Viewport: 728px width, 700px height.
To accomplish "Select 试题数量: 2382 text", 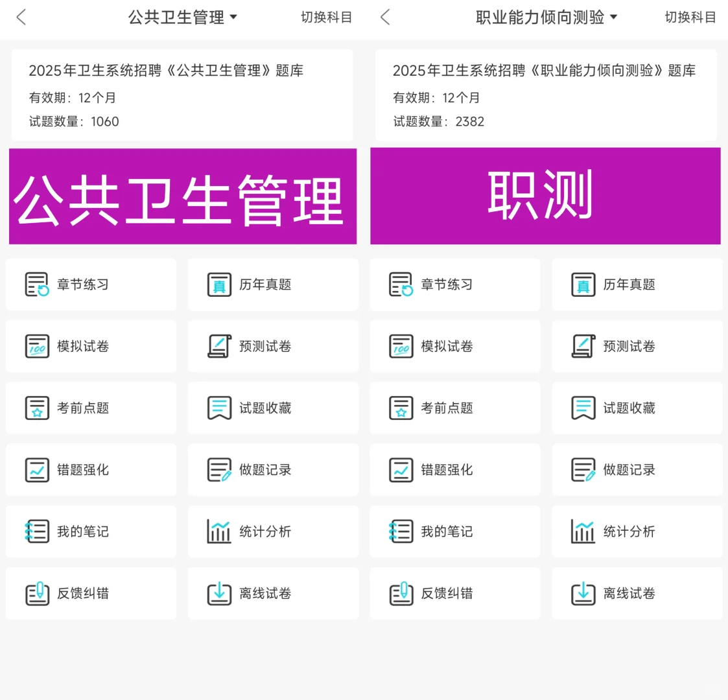I will click(438, 122).
